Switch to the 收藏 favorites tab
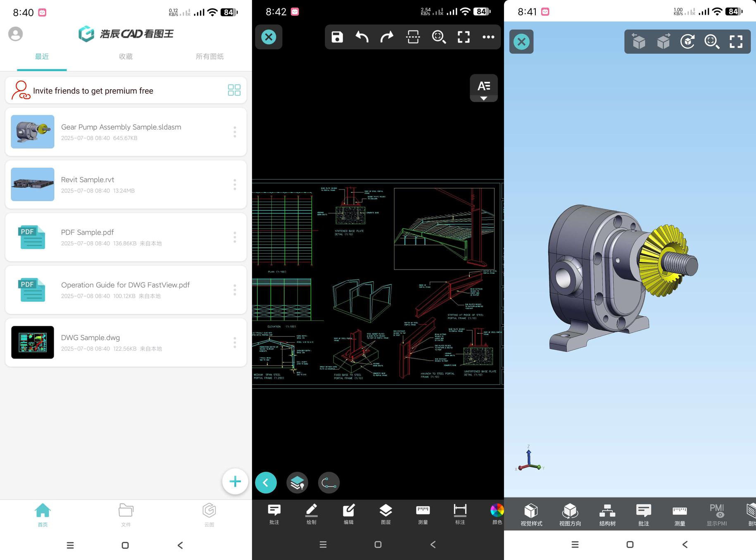The width and height of the screenshot is (756, 560). coord(126,57)
